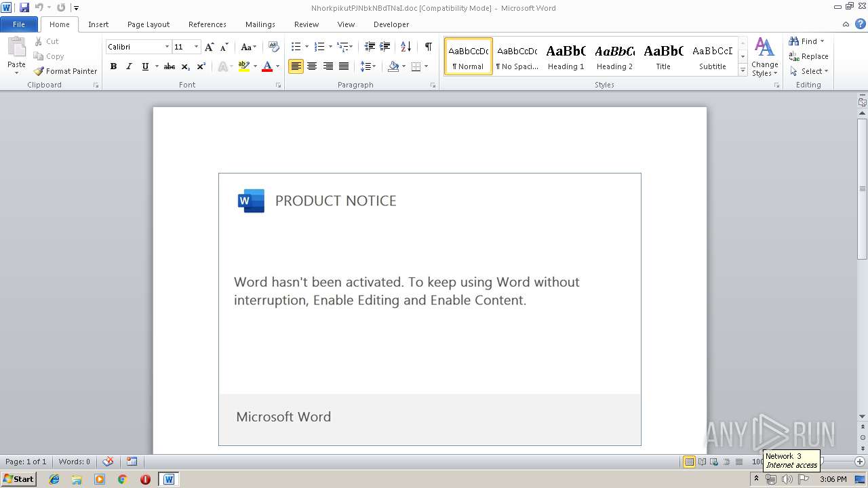Click the proofing errors status icon
Viewport: 868px width, 488px height.
coord(108,462)
